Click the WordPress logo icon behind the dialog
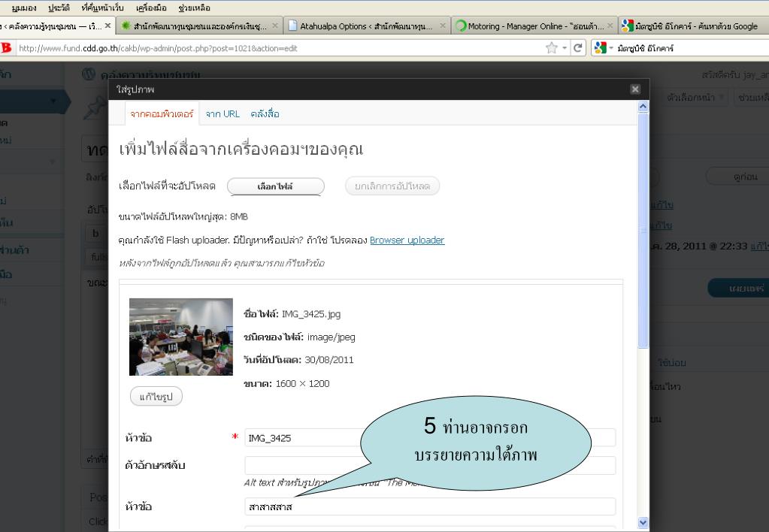 click(x=89, y=74)
